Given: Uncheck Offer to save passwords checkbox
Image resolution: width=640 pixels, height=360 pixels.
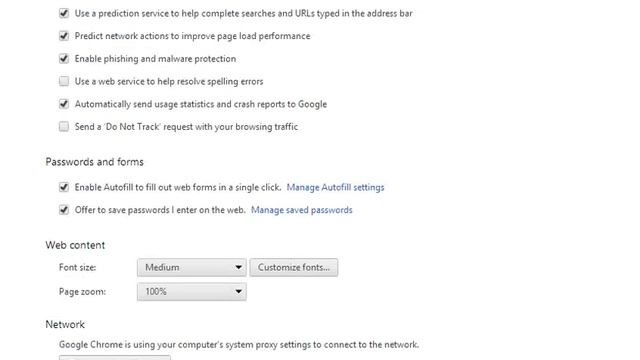Looking at the screenshot, I should click(x=64, y=210).
